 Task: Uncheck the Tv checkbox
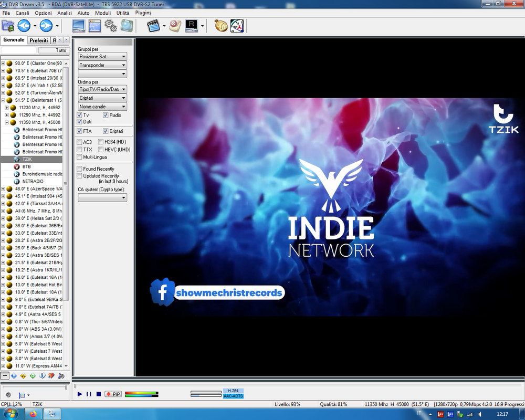pyautogui.click(x=79, y=115)
